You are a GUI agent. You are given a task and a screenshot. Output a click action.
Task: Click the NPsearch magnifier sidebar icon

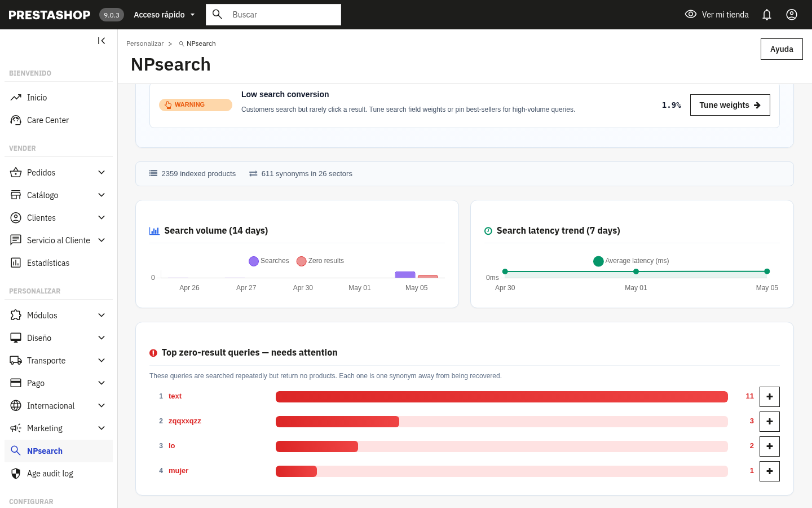[x=16, y=451]
